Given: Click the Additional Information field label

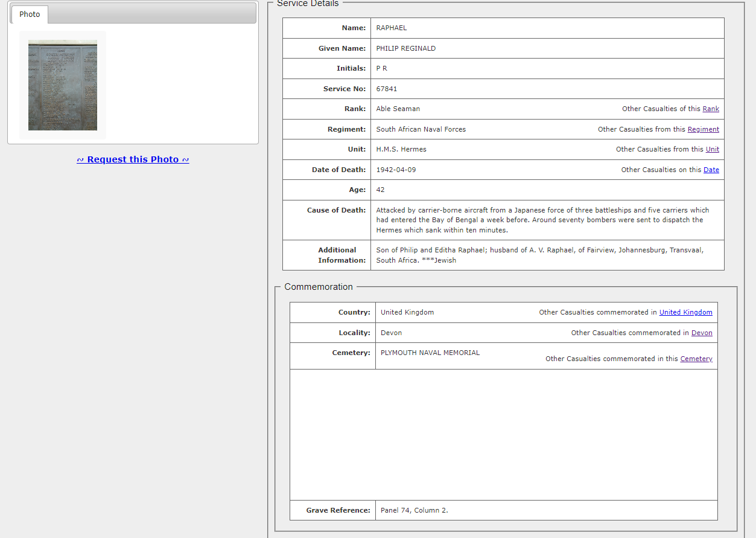Looking at the screenshot, I should (x=342, y=255).
